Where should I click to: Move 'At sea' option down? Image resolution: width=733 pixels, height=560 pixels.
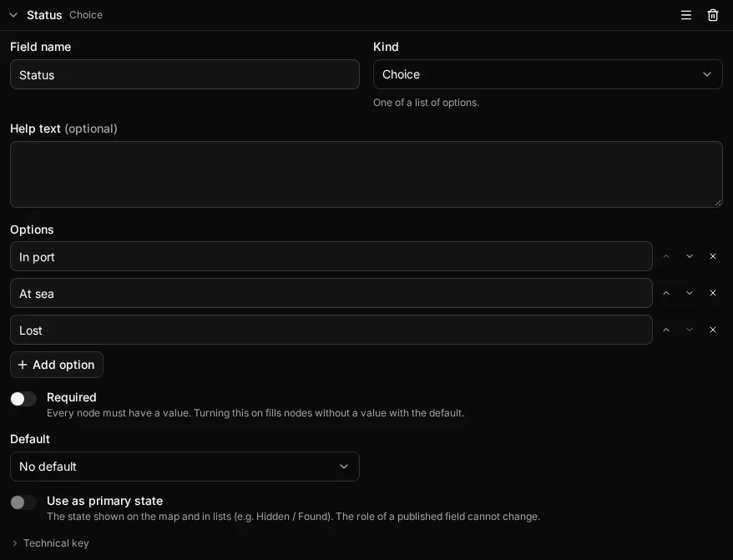pos(689,293)
